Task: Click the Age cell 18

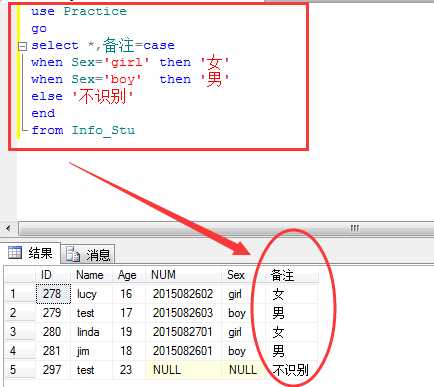Action: point(129,351)
